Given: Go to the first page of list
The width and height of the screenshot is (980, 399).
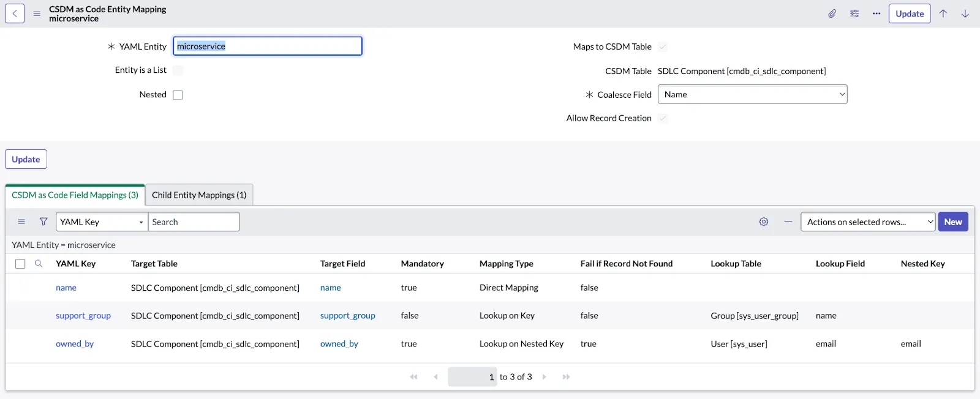Looking at the screenshot, I should click(414, 377).
